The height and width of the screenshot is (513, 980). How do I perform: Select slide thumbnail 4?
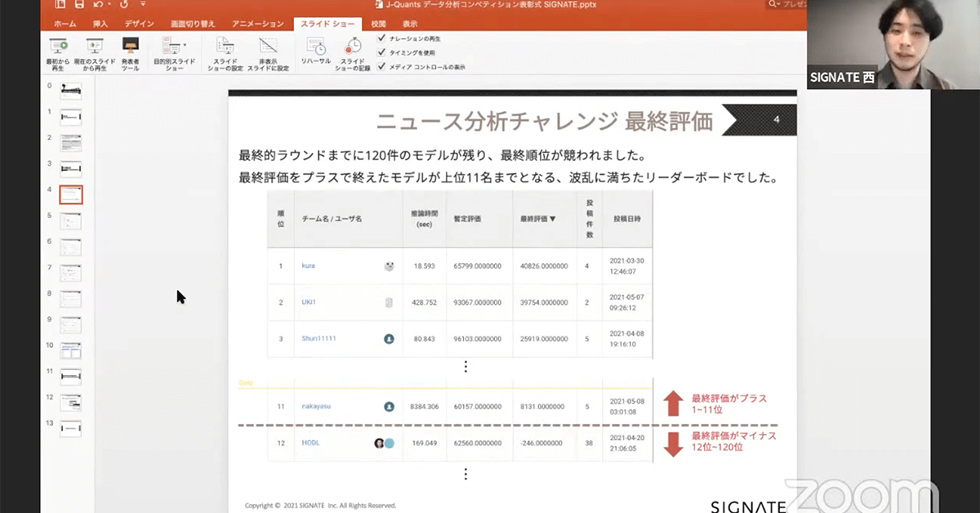click(x=71, y=194)
